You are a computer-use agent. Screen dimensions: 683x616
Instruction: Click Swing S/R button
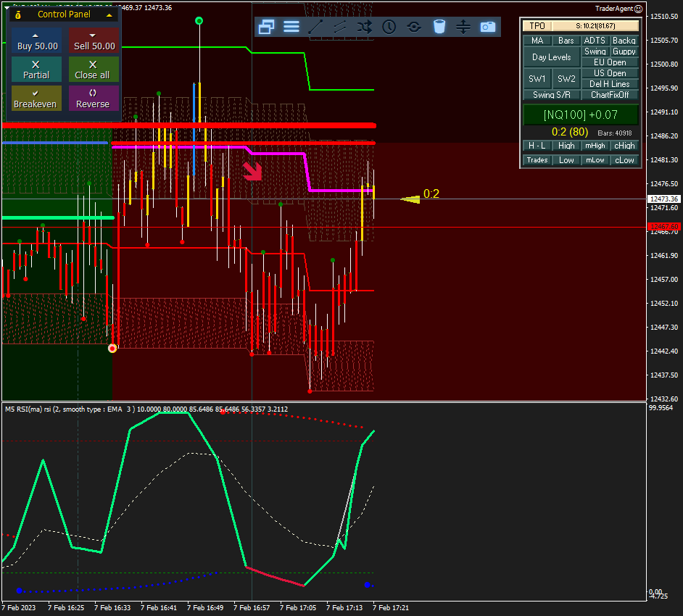pos(552,95)
